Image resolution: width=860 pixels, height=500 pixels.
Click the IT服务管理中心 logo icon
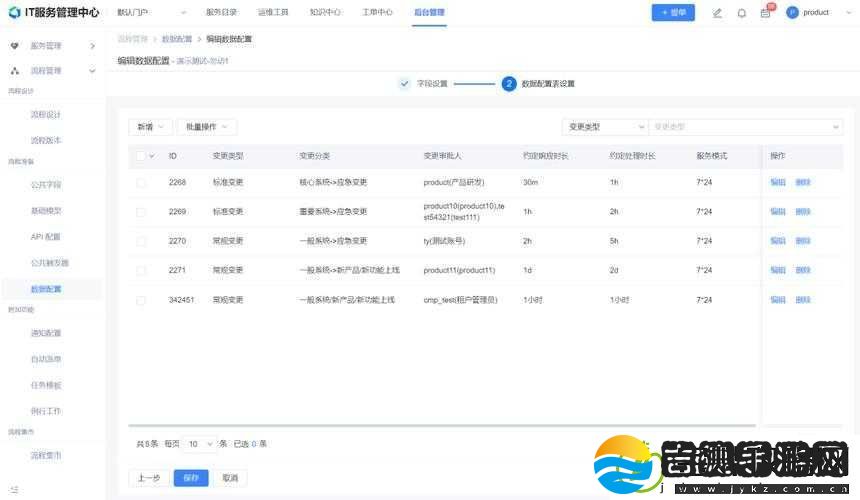(x=15, y=12)
